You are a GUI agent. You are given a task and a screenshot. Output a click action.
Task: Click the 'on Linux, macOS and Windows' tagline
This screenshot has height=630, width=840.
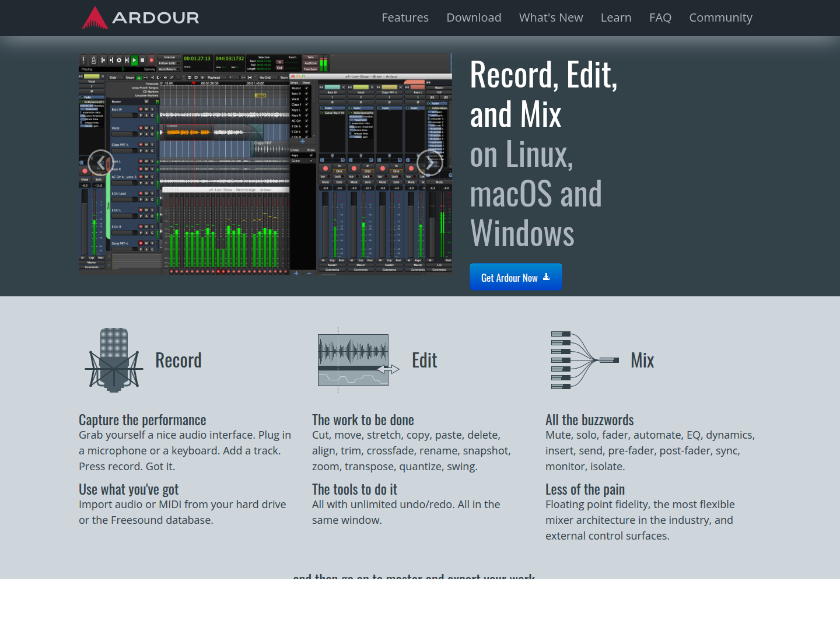click(535, 194)
